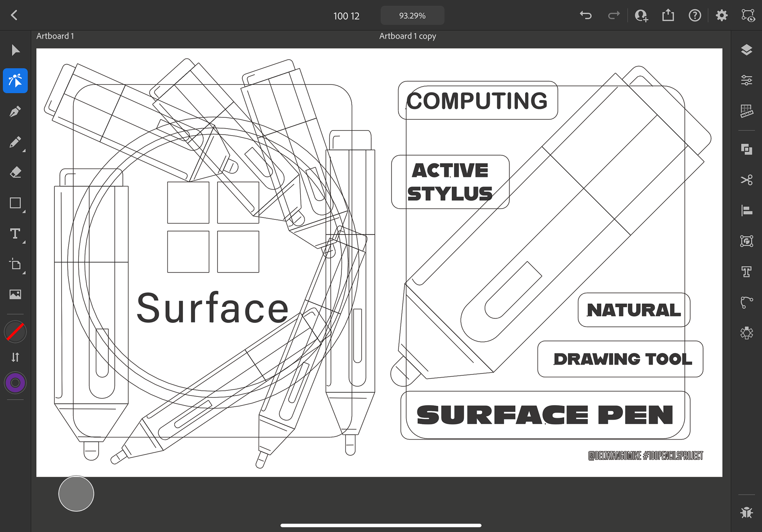Open the share and export menu
The width and height of the screenshot is (762, 532).
pos(668,15)
